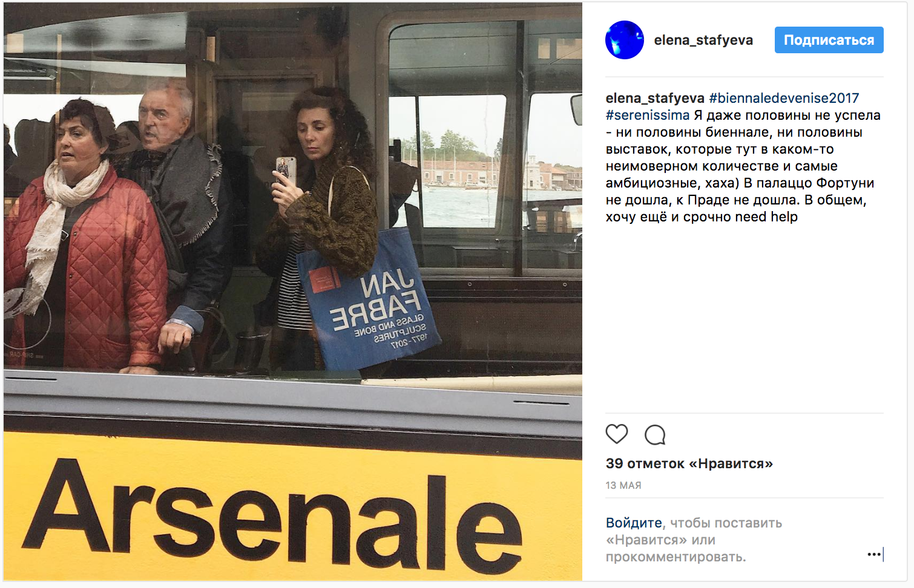Click the Подписаться button
This screenshot has height=588, width=914.
[x=829, y=40]
